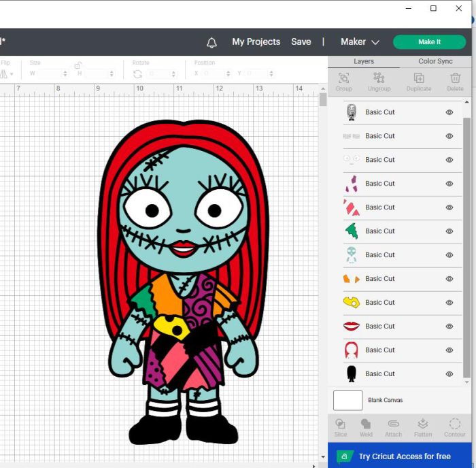This screenshot has width=476, height=468.
Task: Click the canvas vertical scrollbar thumb
Action: (323, 99)
